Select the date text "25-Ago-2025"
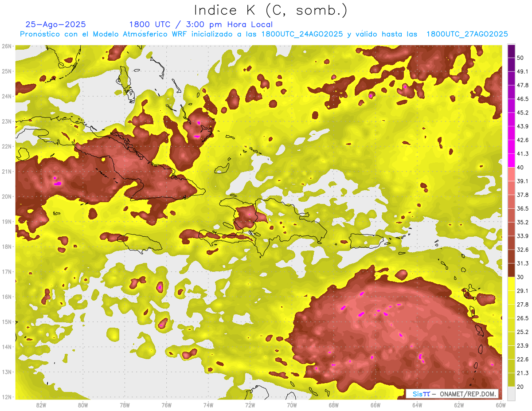This screenshot has width=532, height=411. [56, 24]
